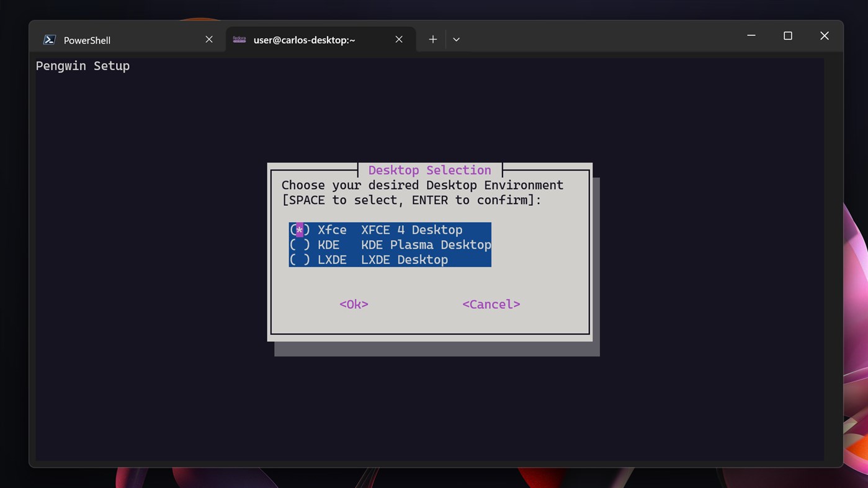Click the PowerShell icon on the first tab
The width and height of the screenshot is (868, 488).
tap(48, 39)
